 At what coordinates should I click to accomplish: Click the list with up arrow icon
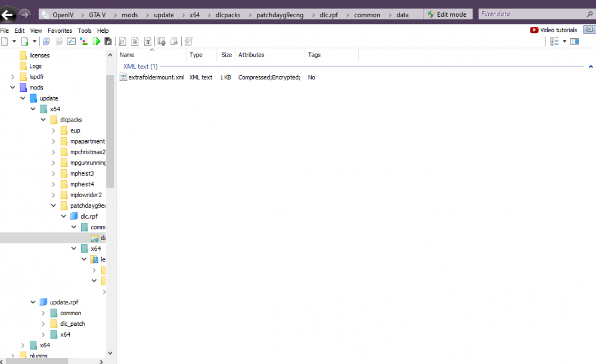point(162,42)
